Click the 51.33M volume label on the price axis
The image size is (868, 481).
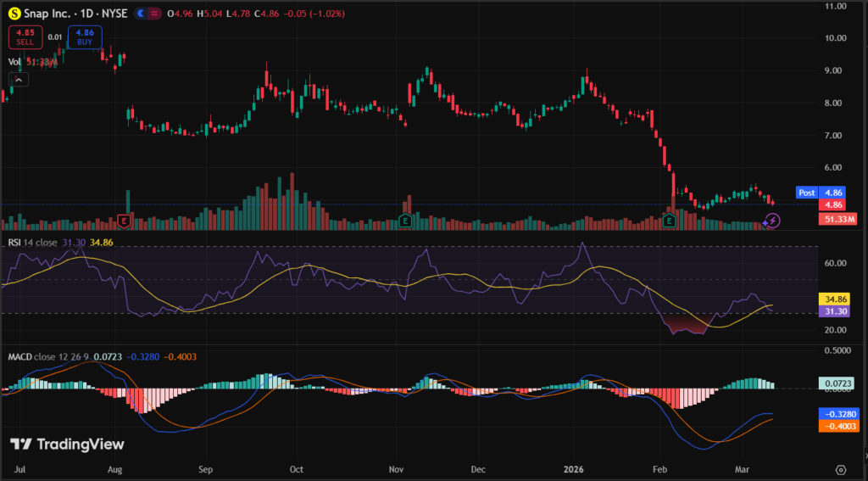coord(840,219)
